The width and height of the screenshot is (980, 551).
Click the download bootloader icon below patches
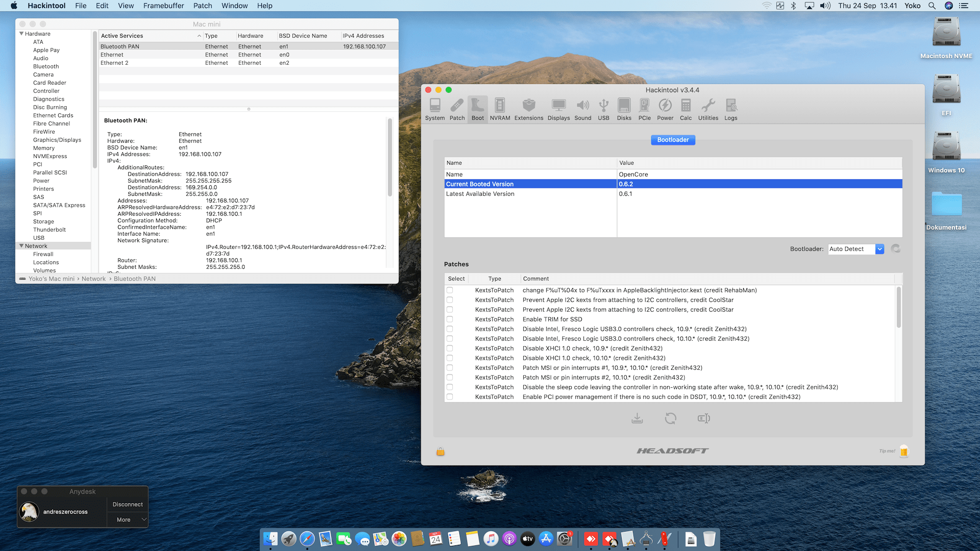(x=637, y=418)
